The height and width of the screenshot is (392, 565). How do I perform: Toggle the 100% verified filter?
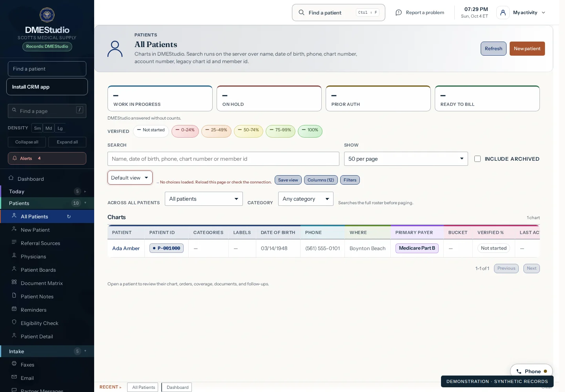[310, 131]
